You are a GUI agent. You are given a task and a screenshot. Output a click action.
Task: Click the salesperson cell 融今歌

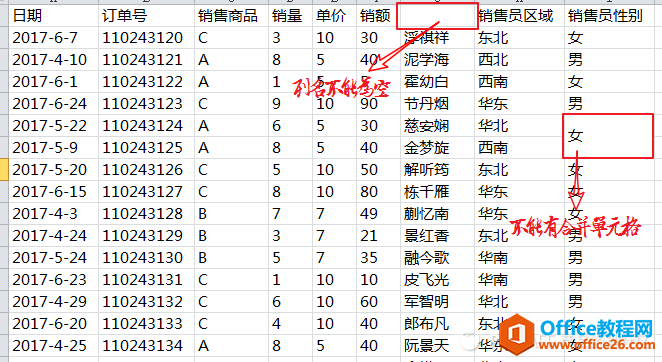pyautogui.click(x=437, y=258)
